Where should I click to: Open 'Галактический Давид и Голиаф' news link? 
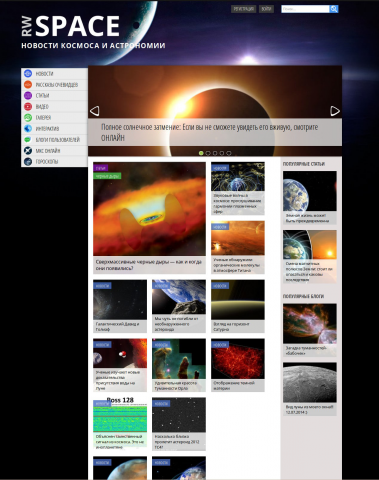tap(117, 326)
